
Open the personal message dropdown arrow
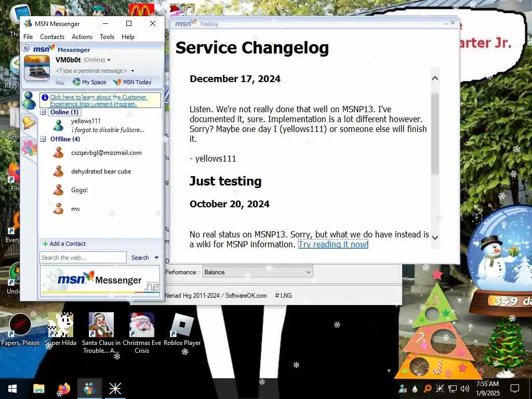(x=132, y=71)
